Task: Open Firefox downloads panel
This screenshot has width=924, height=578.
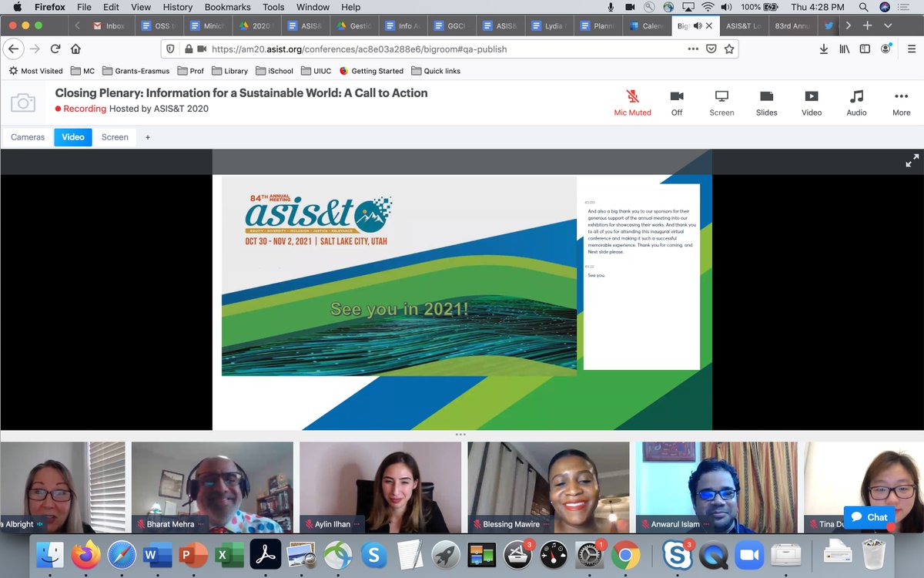Action: pyautogui.click(x=824, y=49)
